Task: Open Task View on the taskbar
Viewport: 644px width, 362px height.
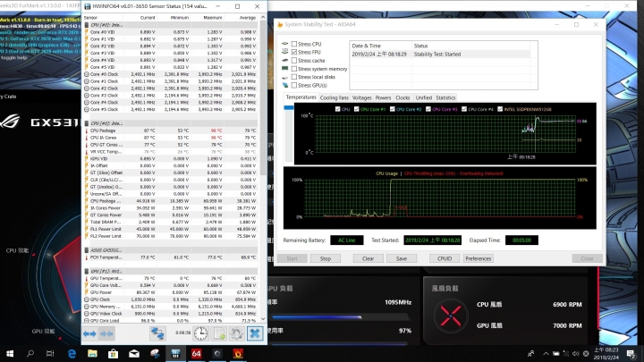Action: (x=50, y=353)
